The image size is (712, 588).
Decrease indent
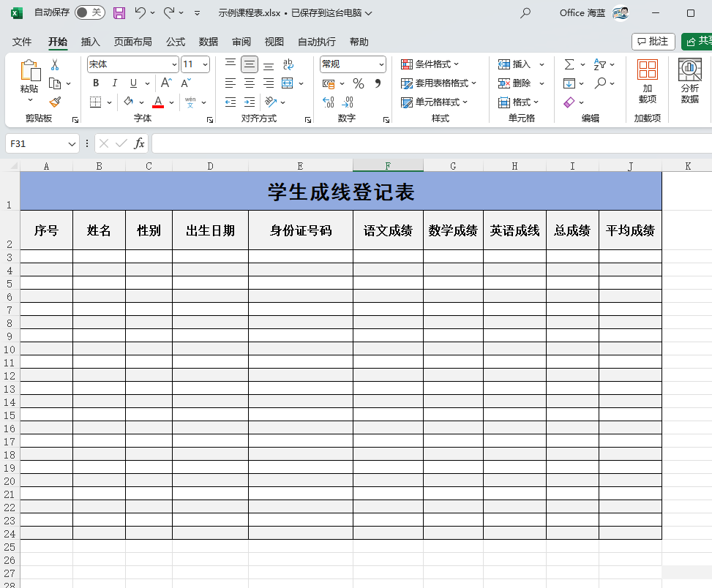click(231, 102)
